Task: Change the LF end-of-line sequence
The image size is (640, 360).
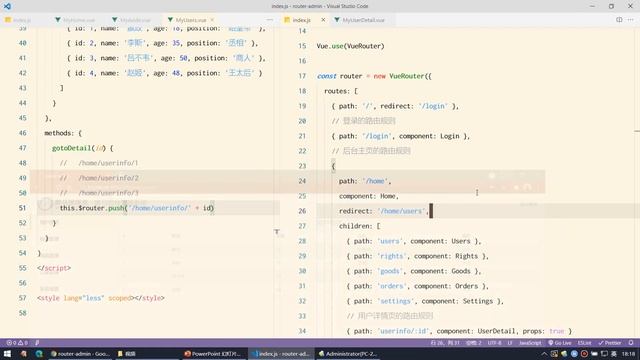Action: tap(510, 343)
